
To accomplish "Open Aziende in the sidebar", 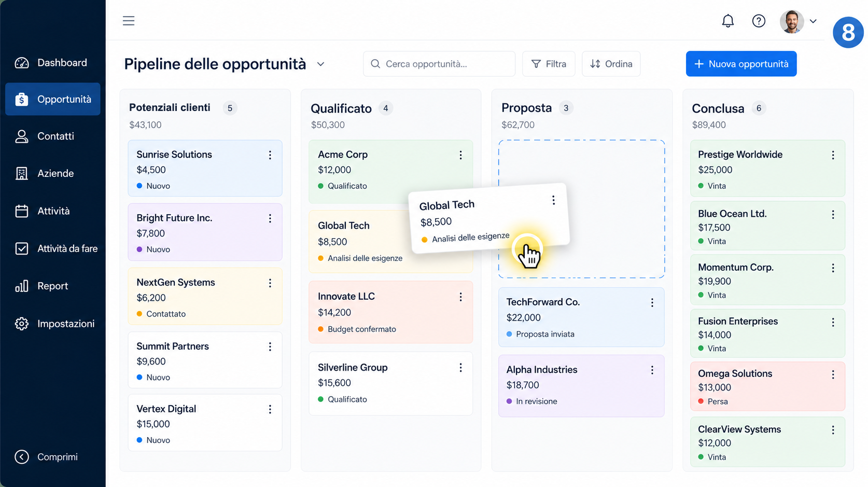I will 53,174.
